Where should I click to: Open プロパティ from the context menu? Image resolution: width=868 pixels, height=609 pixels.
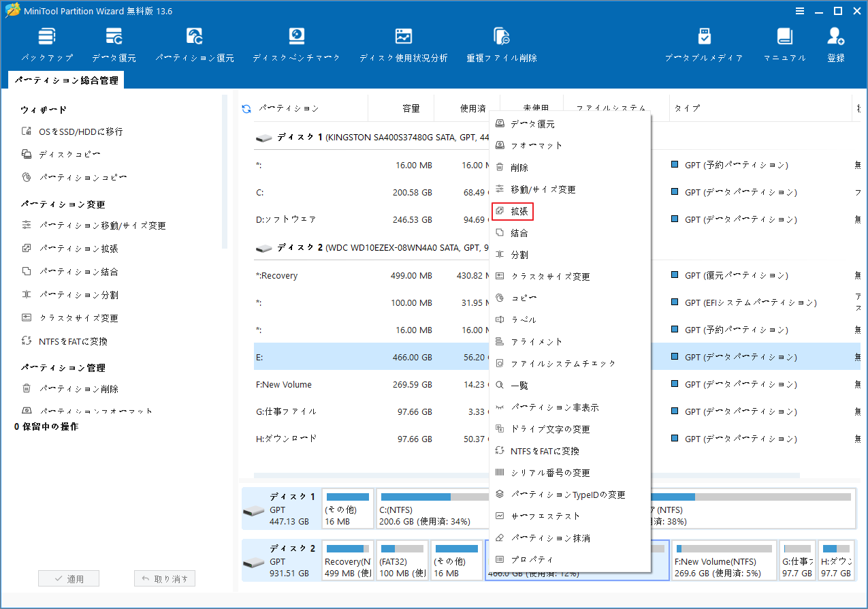530,559
